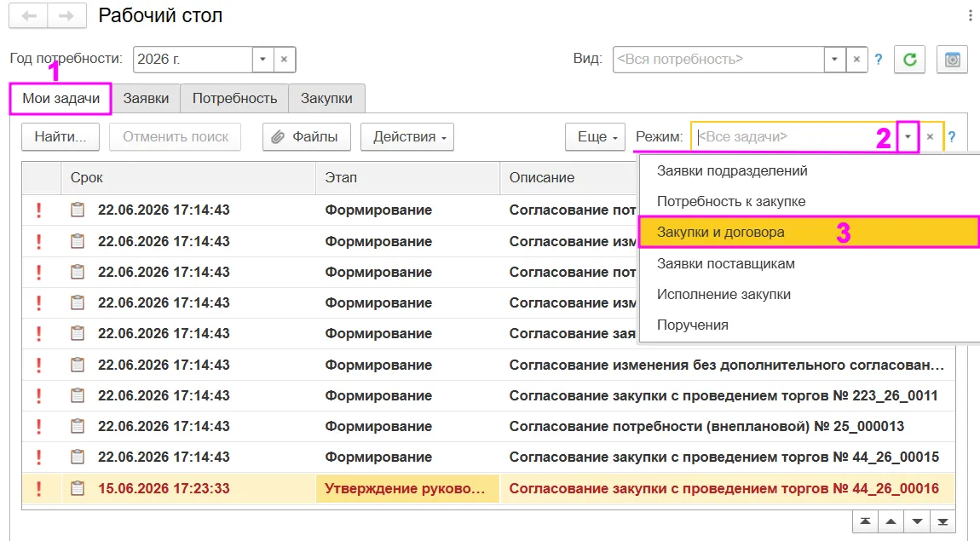
Task: Select task row for закупки № 44_26_00016
Action: click(488, 488)
